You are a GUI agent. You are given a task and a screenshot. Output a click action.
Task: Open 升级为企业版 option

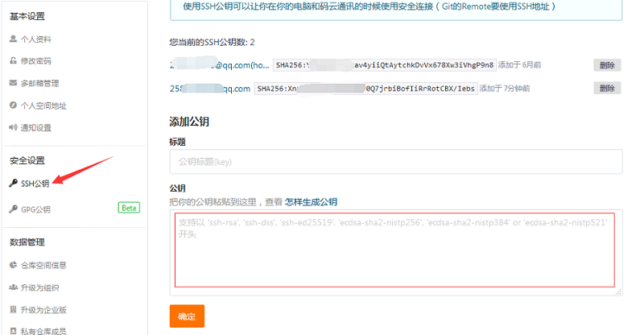(x=43, y=310)
